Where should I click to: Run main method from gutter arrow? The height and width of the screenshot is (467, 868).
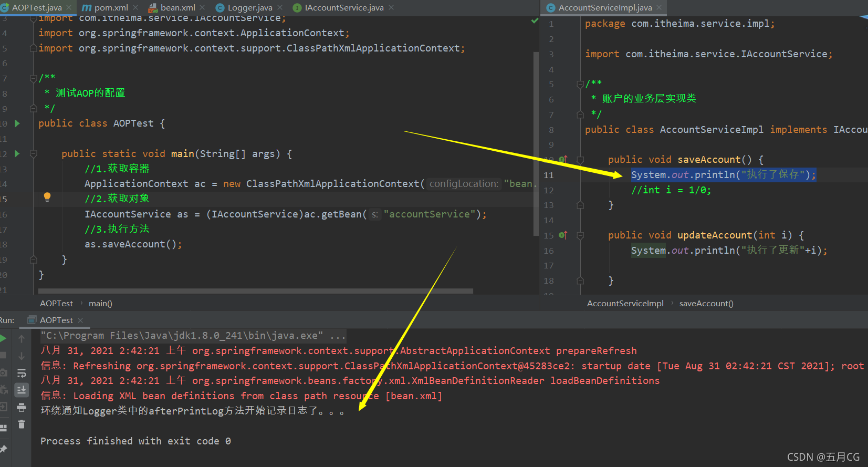pyautogui.click(x=17, y=154)
